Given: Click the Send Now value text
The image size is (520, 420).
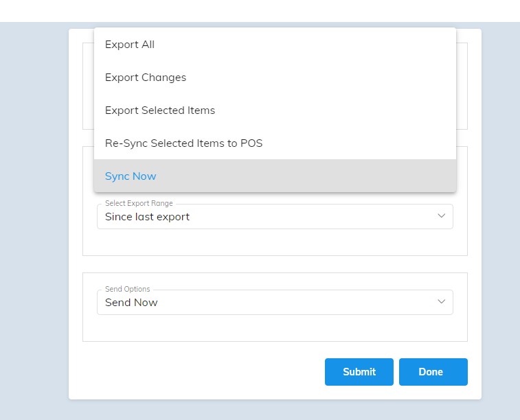Looking at the screenshot, I should coord(131,303).
